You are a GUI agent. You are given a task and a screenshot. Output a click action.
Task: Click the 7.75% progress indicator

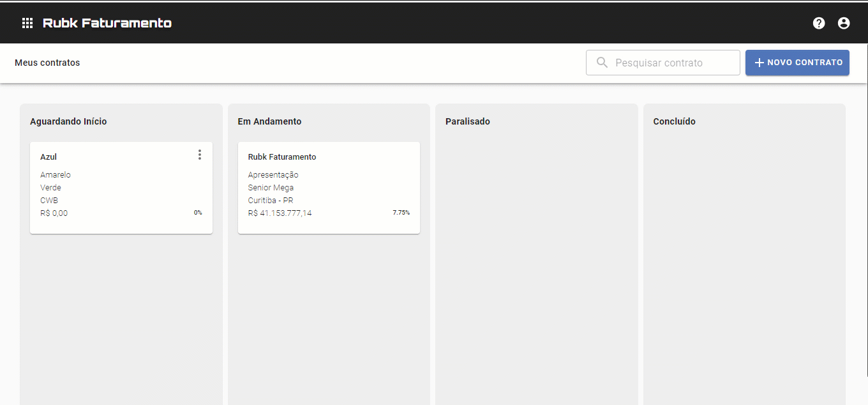401,213
